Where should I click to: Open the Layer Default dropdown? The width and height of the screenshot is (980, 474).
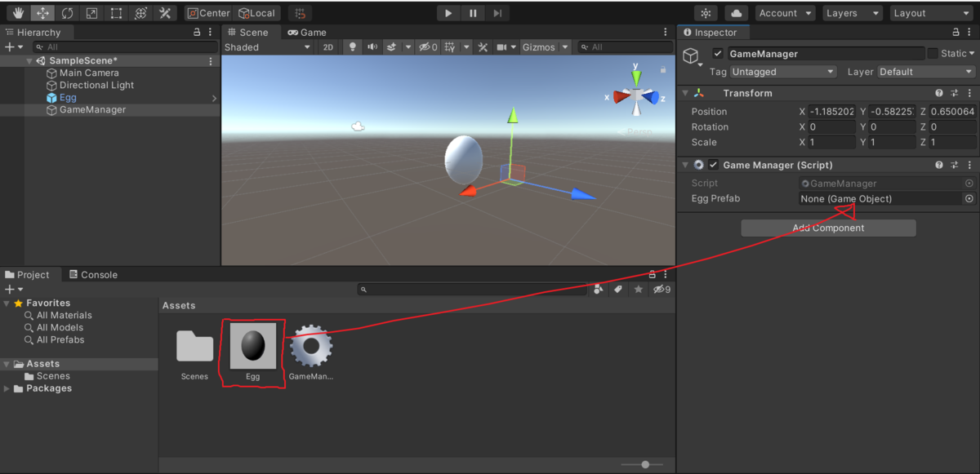tap(925, 72)
